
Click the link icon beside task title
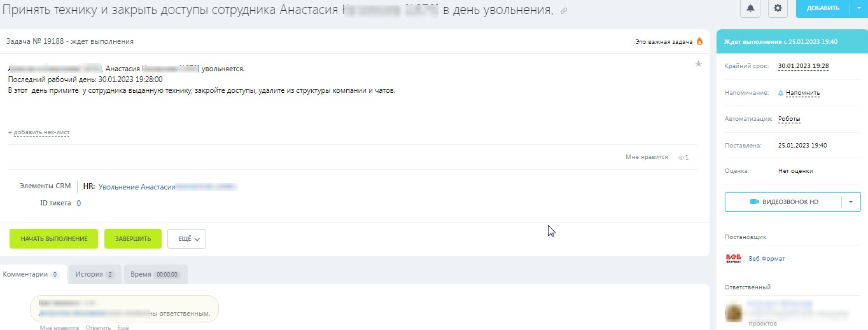(x=564, y=11)
